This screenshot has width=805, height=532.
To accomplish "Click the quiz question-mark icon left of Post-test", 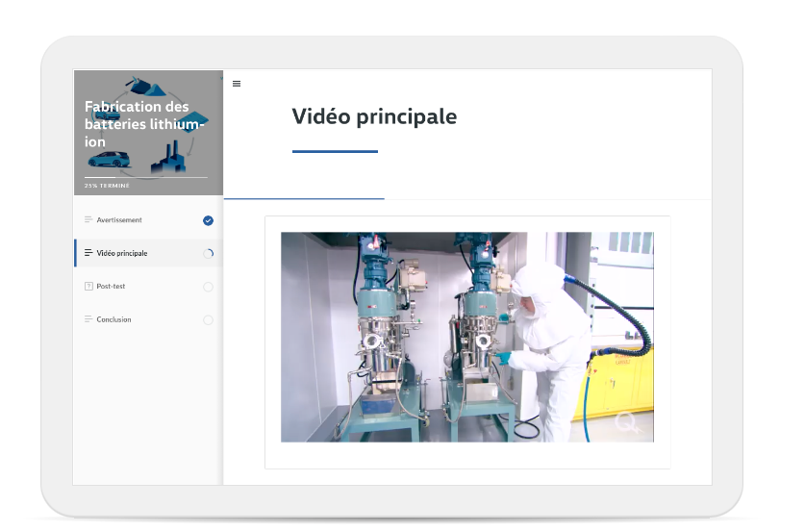I will point(88,286).
